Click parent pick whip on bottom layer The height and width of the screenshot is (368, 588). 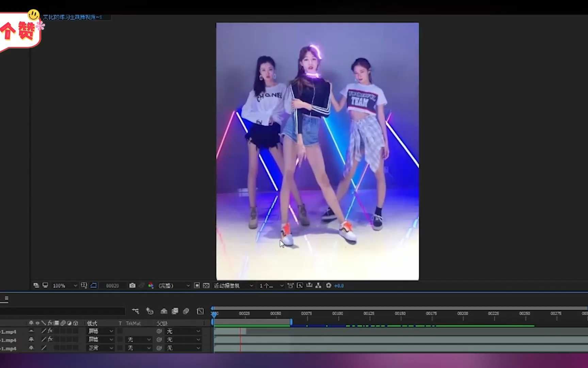click(159, 348)
